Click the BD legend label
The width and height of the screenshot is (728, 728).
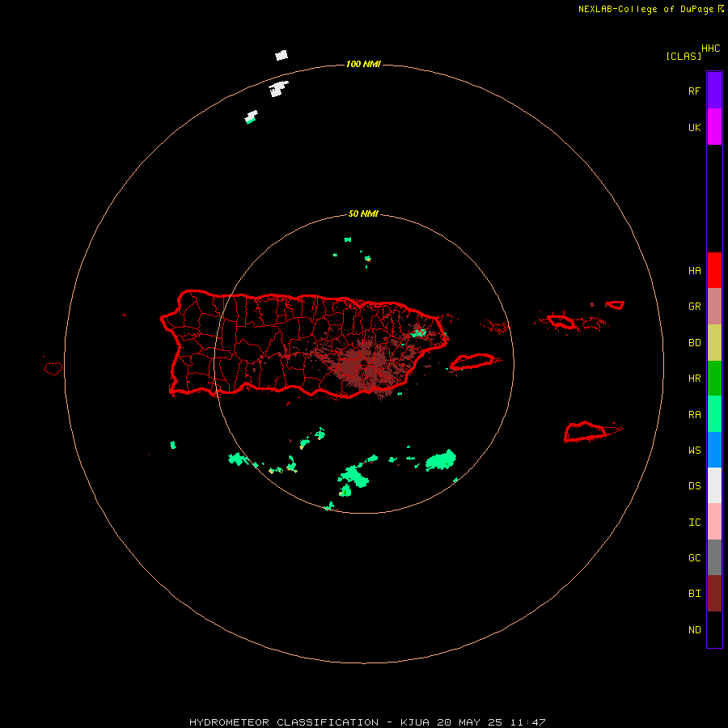point(694,343)
